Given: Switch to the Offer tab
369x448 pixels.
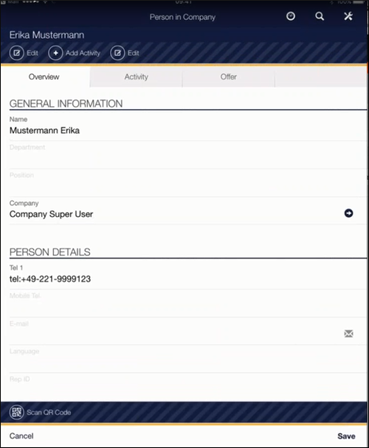Looking at the screenshot, I should tap(228, 77).
